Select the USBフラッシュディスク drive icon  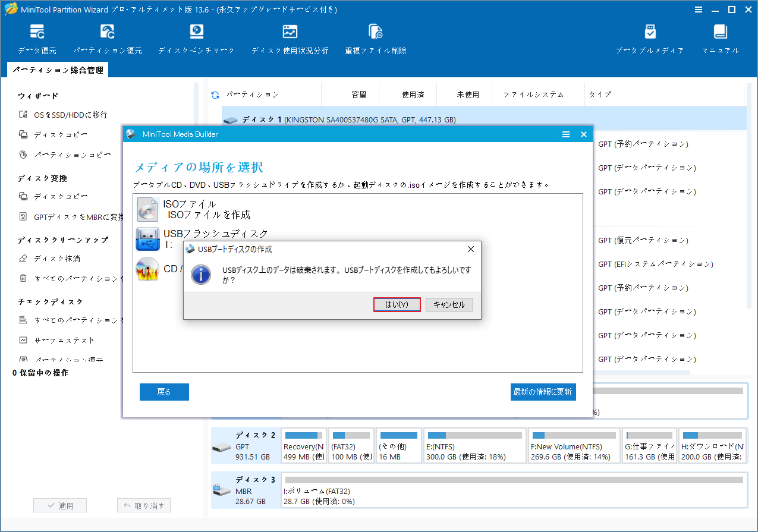pyautogui.click(x=147, y=239)
